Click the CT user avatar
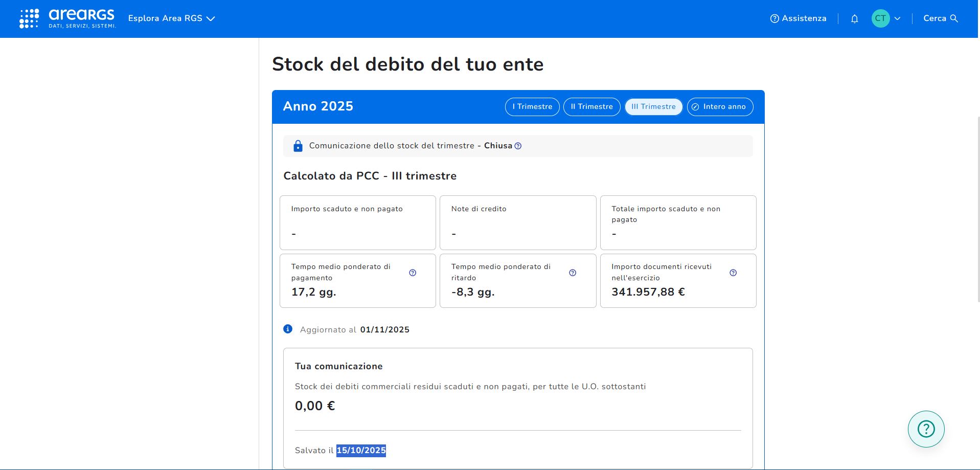980x470 pixels. click(880, 18)
